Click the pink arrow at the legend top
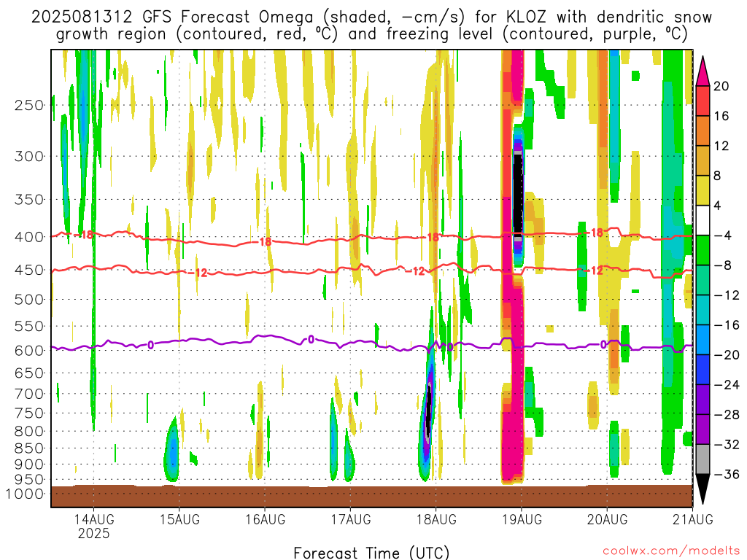 pos(703,71)
